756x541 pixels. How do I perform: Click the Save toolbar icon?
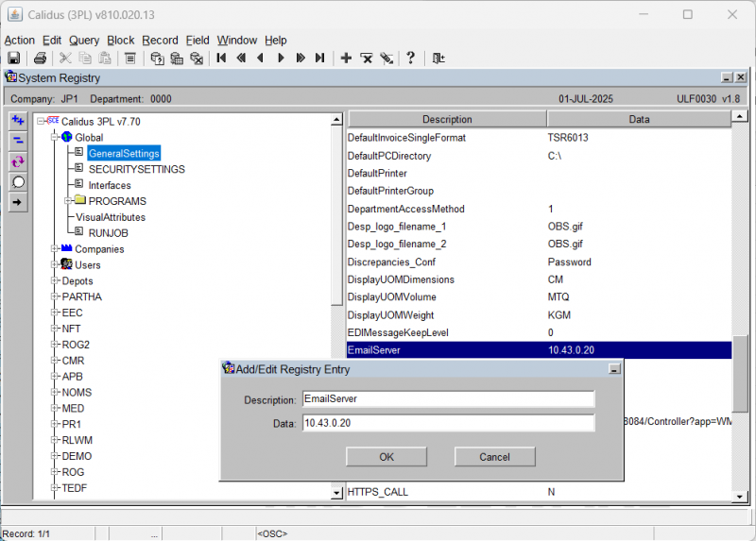[x=14, y=59]
